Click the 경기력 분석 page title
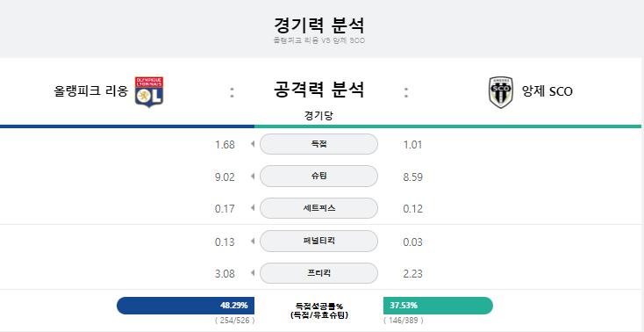 319,25
